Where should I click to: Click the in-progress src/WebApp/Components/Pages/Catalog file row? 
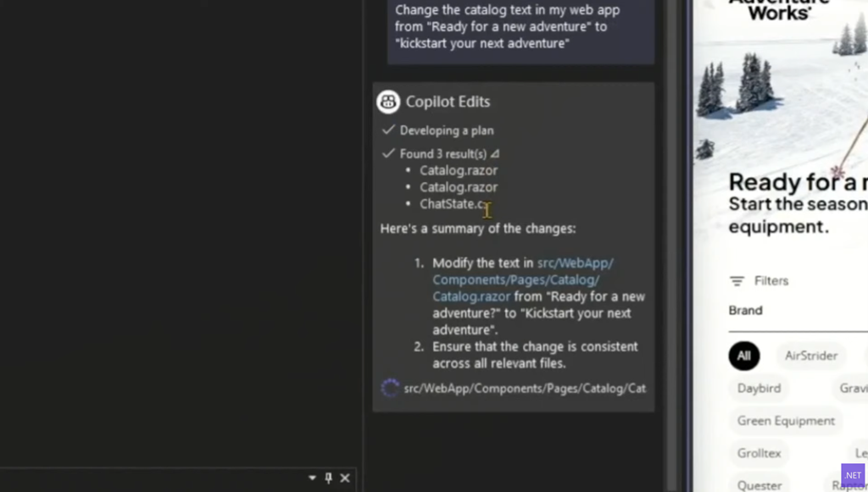pos(524,388)
